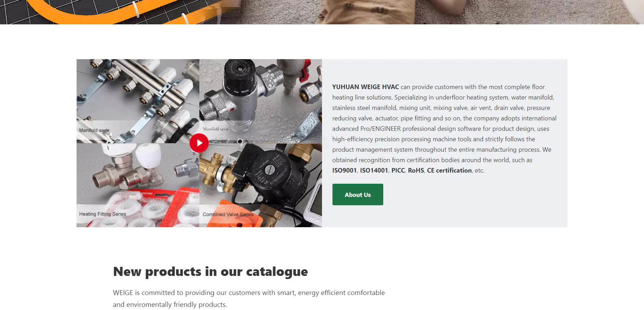Image resolution: width=644 pixels, height=310 pixels.
Task: Click the bold PICC text
Action: (398, 170)
